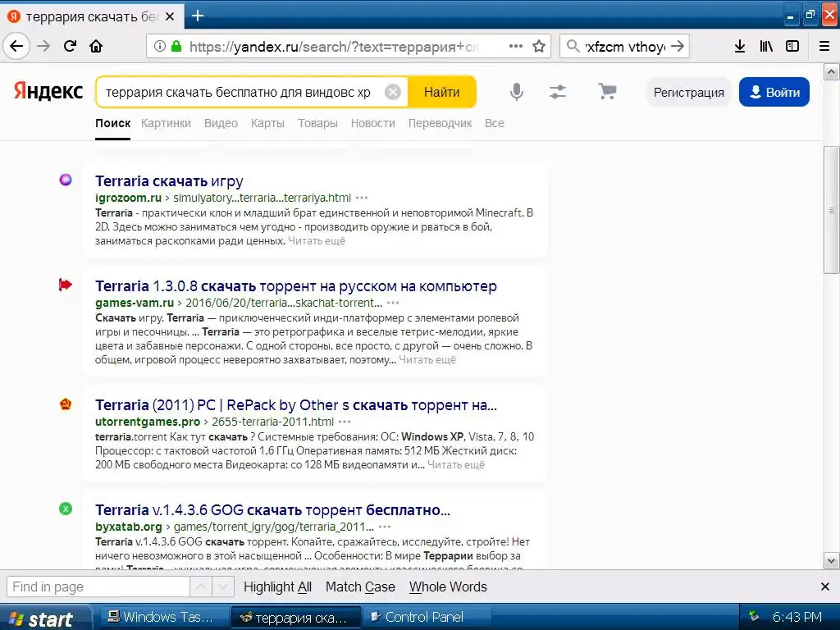The width and height of the screenshot is (840, 630).
Task: Start voice search with microphone icon
Action: (x=517, y=92)
